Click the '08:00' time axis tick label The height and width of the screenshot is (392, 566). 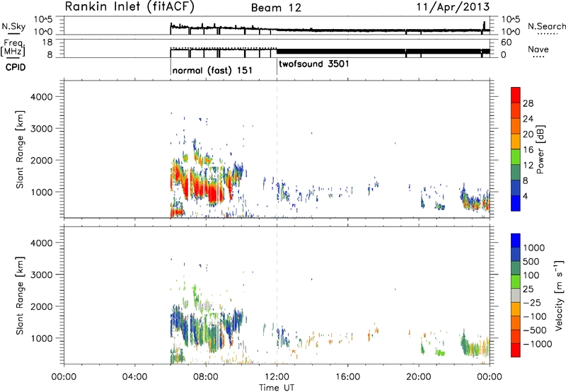(x=206, y=377)
